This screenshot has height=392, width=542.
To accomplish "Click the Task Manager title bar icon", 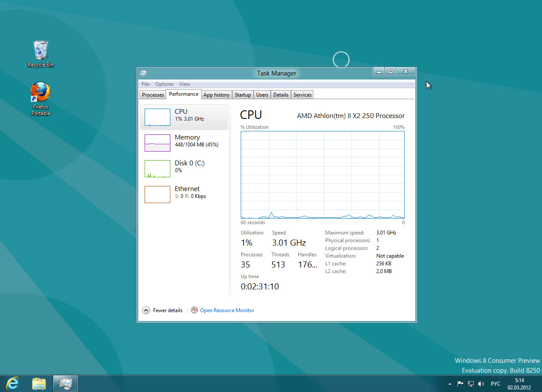I will pos(143,73).
